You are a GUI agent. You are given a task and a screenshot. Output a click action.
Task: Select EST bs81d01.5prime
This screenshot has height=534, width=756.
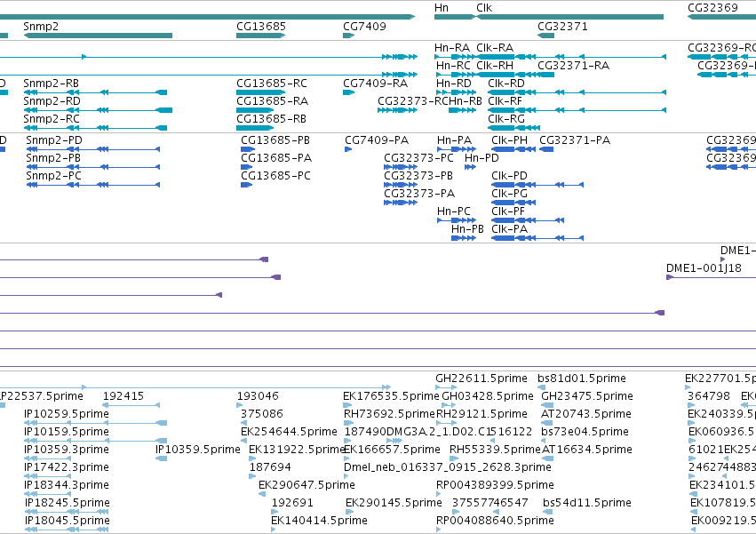click(582, 379)
